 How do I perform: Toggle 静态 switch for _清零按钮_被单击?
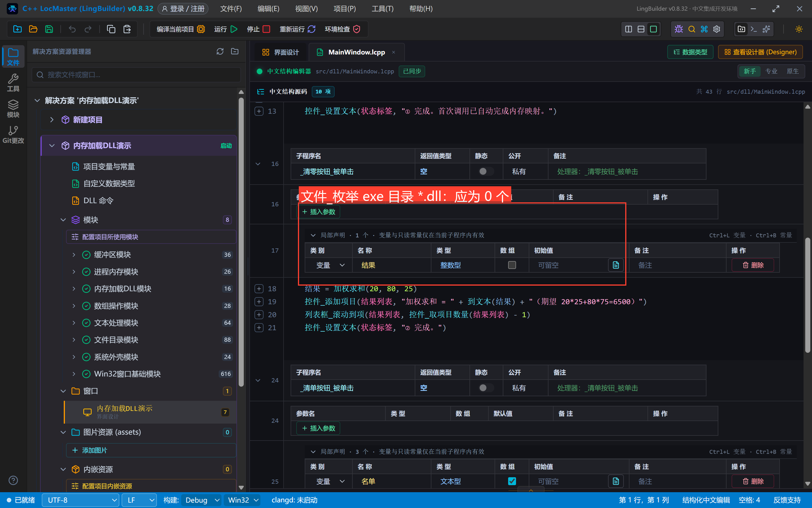coord(486,171)
